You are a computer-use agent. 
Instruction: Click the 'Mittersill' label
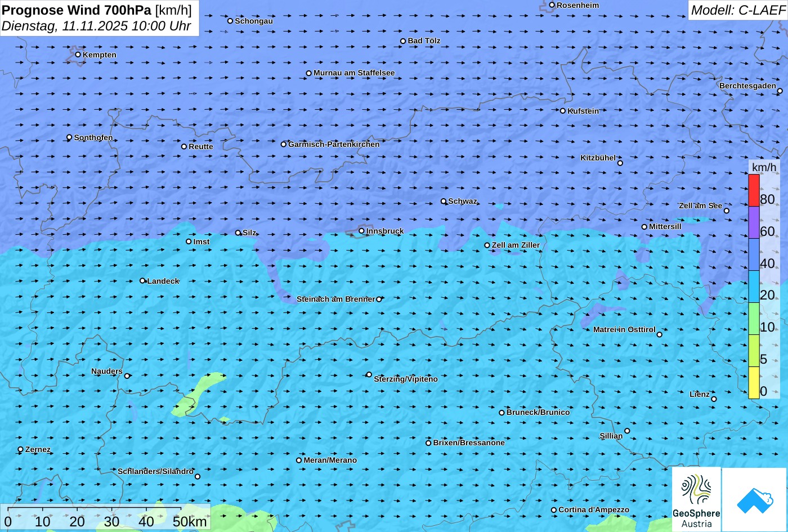[x=665, y=226]
